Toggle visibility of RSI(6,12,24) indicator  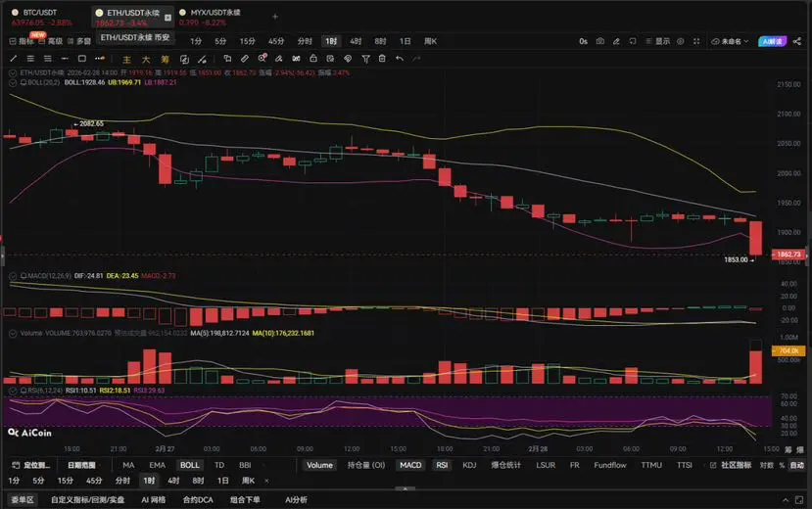pos(13,391)
